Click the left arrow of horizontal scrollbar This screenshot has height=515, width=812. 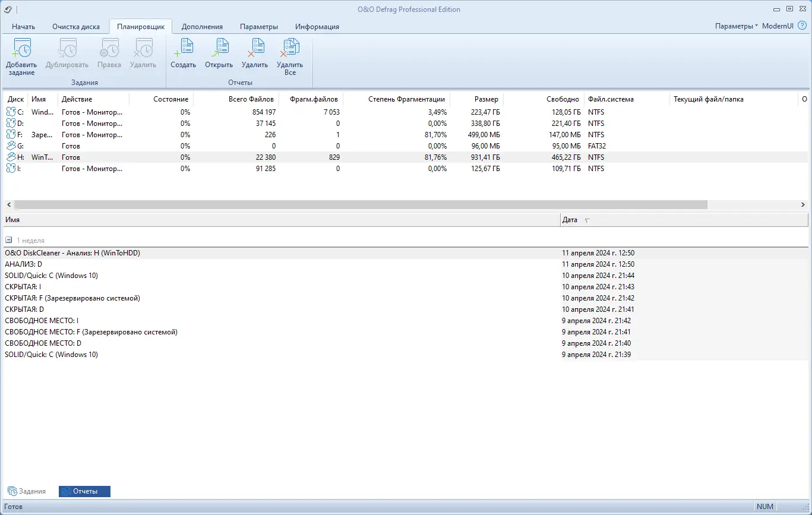click(8, 204)
